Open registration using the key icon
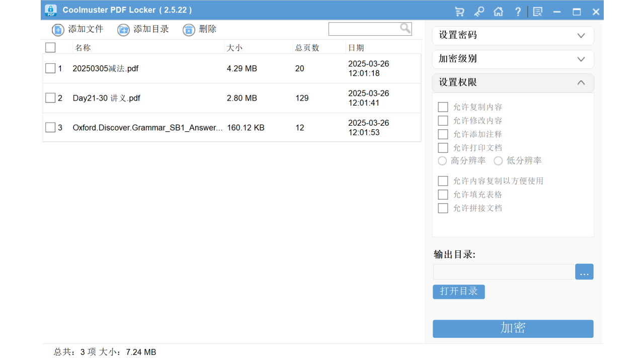The height and width of the screenshot is (362, 644). [479, 11]
